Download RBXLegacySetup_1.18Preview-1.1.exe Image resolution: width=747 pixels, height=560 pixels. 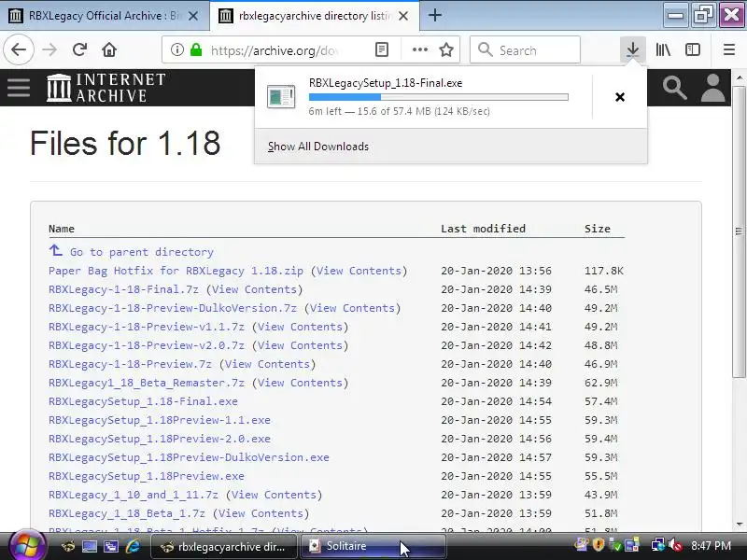coord(160,419)
